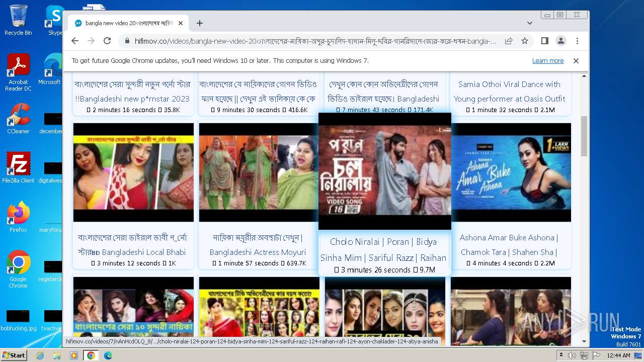The width and height of the screenshot is (644, 362).
Task: Click the 3 minutes 26 seconds 9.7M text
Action: pos(385,270)
